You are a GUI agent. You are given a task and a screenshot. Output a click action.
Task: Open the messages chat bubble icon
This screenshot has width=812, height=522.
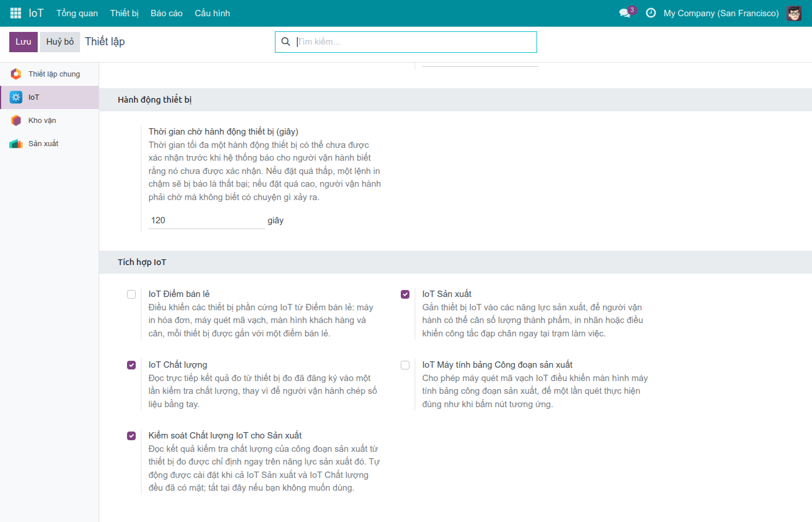[x=625, y=13]
